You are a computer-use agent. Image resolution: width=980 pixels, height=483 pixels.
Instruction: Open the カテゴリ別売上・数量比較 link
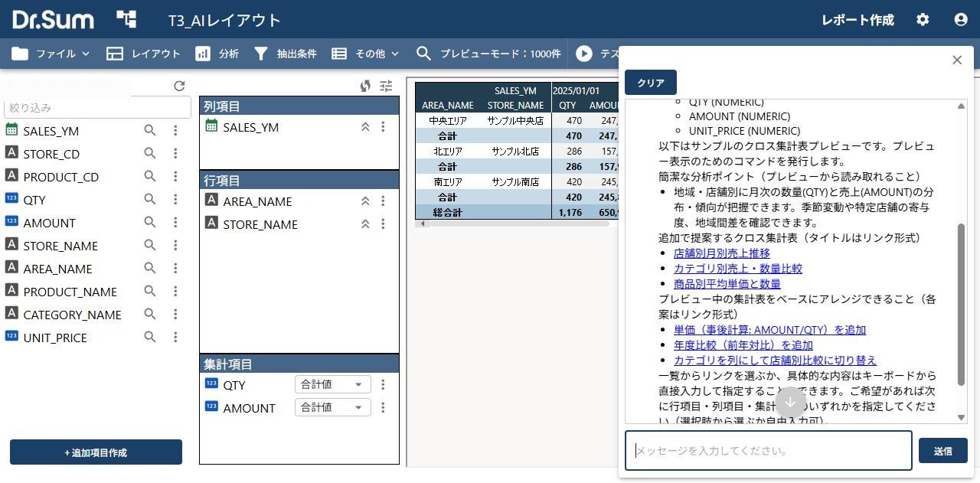738,269
